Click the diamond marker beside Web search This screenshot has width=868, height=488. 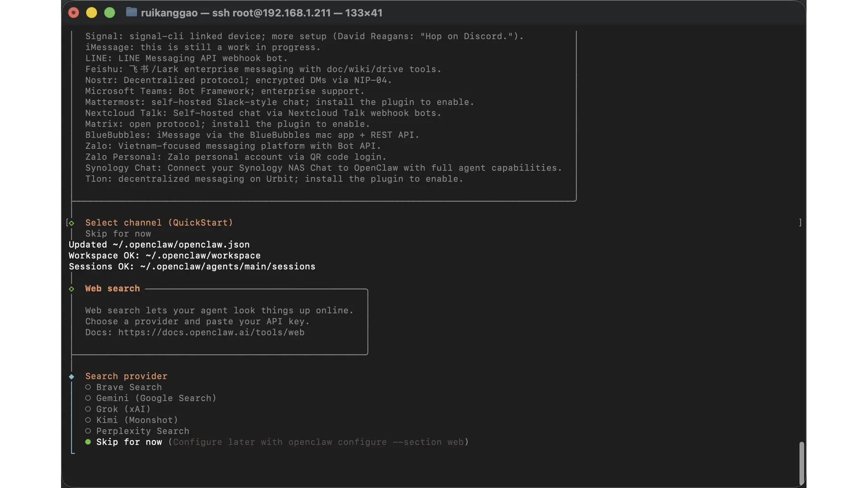coord(71,289)
